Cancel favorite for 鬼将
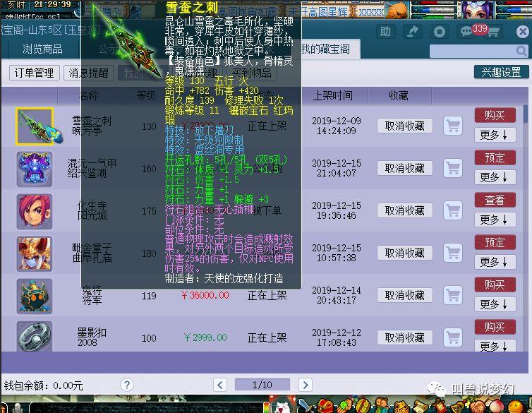This screenshot has width=532, height=413. point(405,295)
